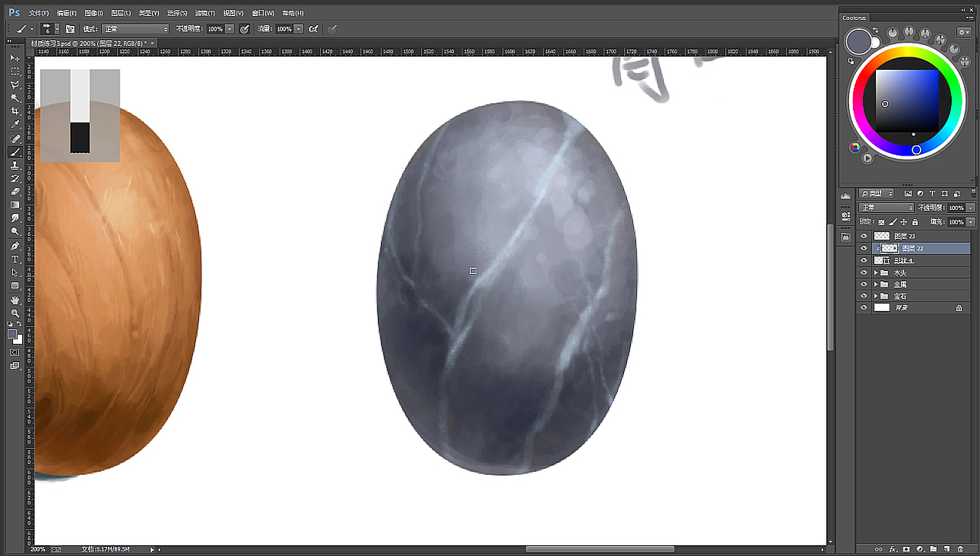Hide the 背景 background layer
Image resolution: width=980 pixels, height=556 pixels.
pos(864,308)
